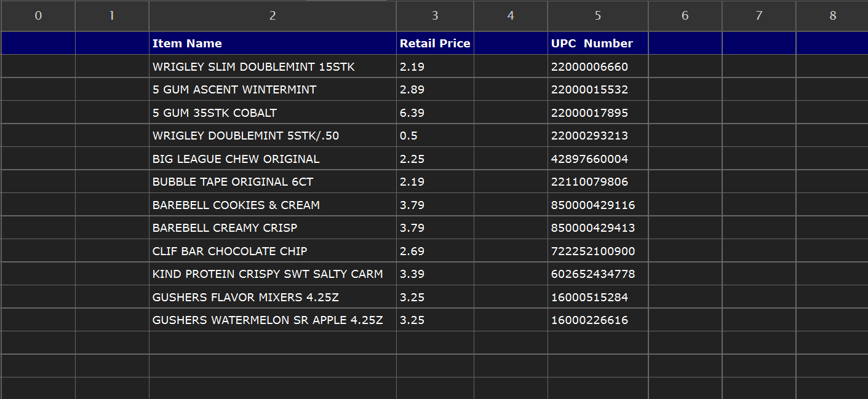Select UPC 42897660004
This screenshot has height=399, width=868.
[x=598, y=159]
